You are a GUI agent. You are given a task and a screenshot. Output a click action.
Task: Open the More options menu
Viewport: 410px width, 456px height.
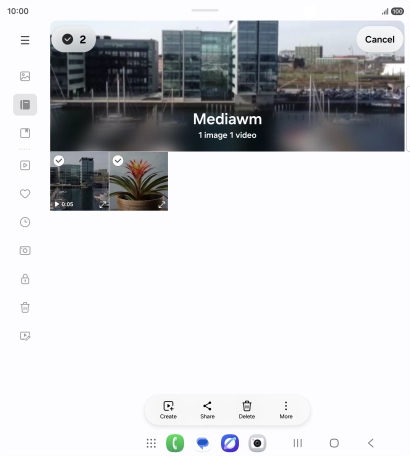tap(286, 410)
